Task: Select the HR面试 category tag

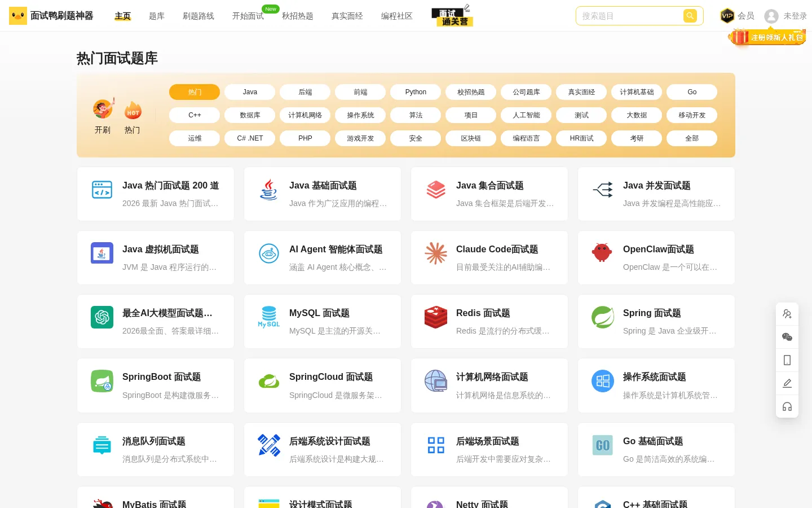Action: 581,138
